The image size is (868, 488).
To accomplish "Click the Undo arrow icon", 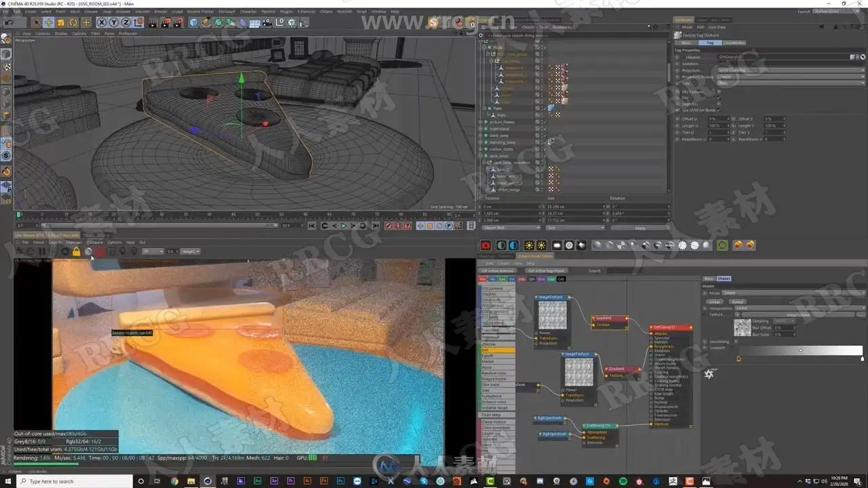I will (x=8, y=22).
